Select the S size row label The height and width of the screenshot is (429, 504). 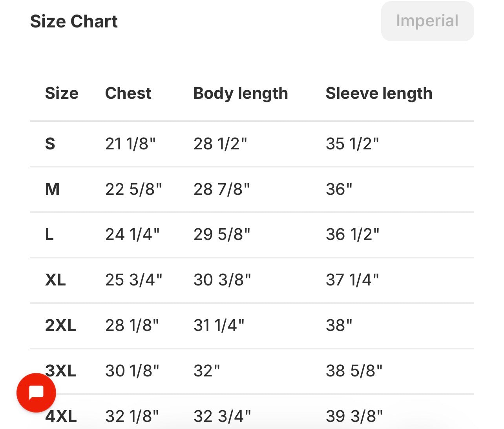[x=50, y=144]
